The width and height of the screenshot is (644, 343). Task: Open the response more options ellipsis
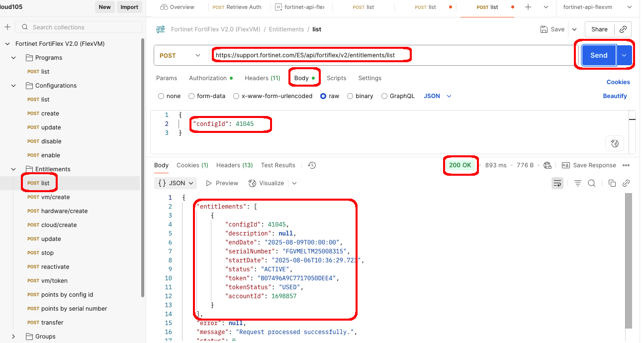pyautogui.click(x=626, y=165)
